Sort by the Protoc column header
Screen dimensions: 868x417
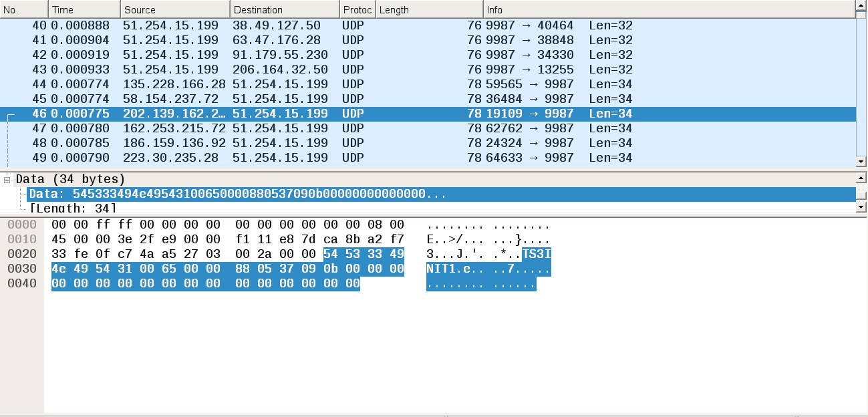tap(357, 9)
